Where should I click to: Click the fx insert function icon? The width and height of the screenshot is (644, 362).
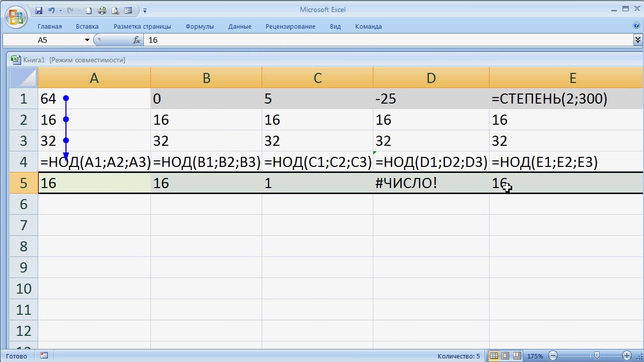[x=136, y=40]
